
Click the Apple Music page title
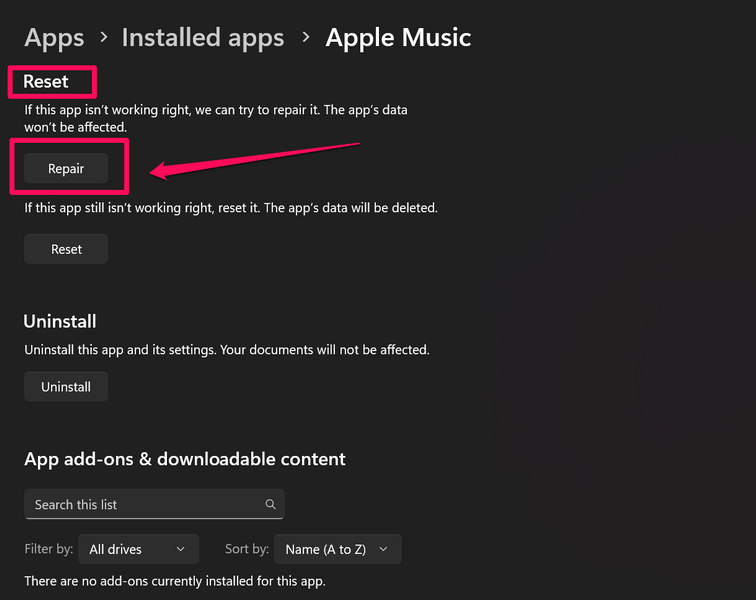(398, 38)
